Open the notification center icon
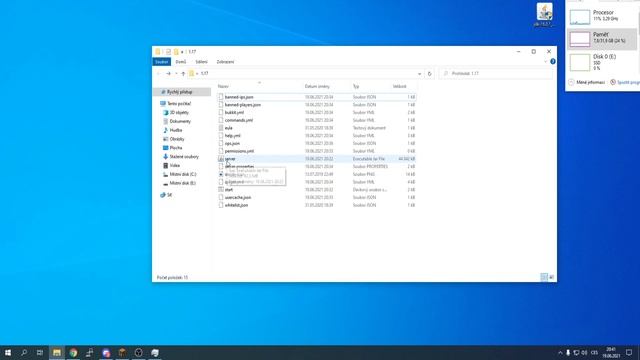 click(x=629, y=353)
